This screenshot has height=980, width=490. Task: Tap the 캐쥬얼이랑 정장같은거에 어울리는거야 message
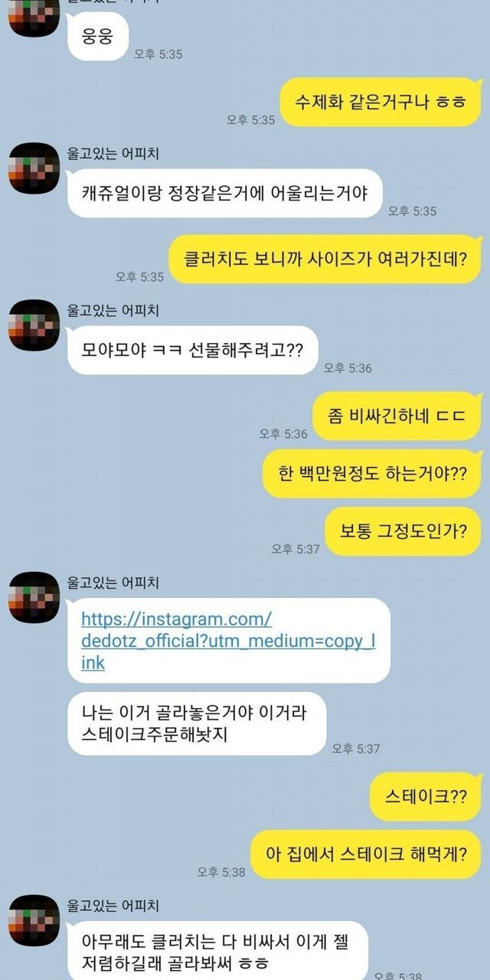(x=224, y=193)
